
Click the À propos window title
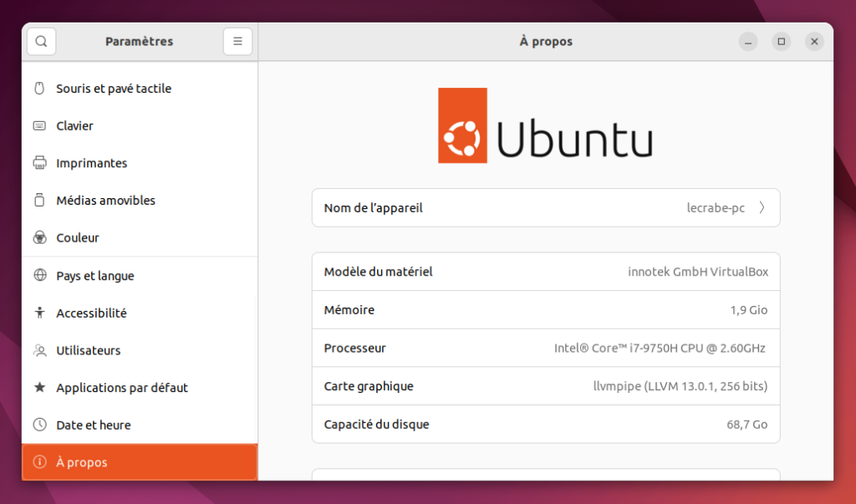pos(546,42)
